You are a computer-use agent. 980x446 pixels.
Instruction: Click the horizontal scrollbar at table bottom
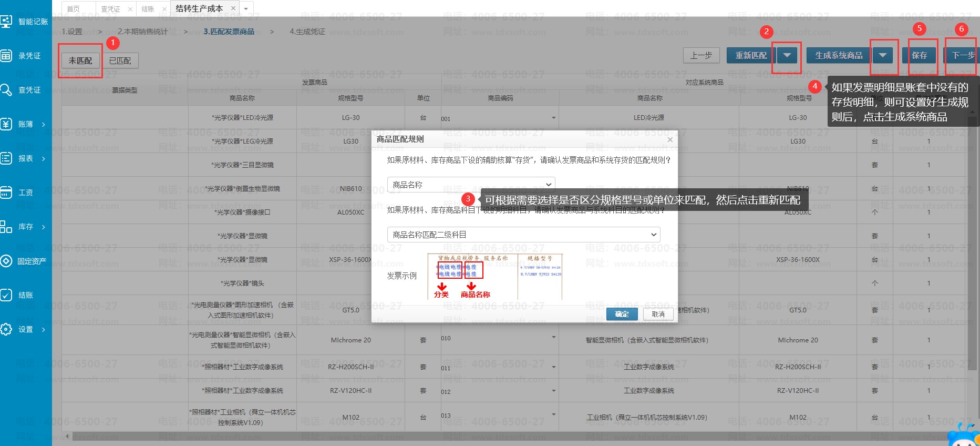pos(368,437)
